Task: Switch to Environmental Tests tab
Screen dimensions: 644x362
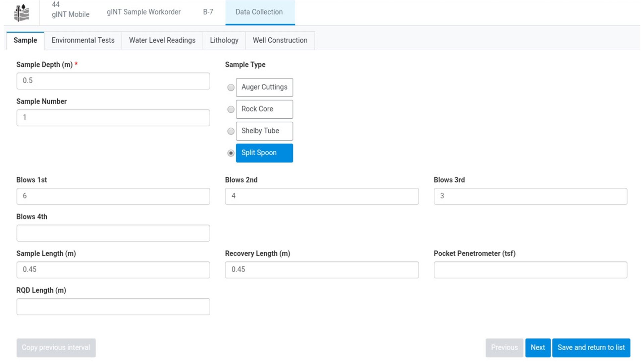Action: point(83,41)
